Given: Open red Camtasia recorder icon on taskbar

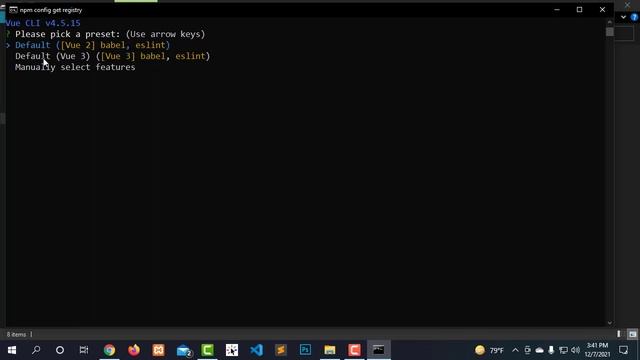Looking at the screenshot, I should click(354, 350).
